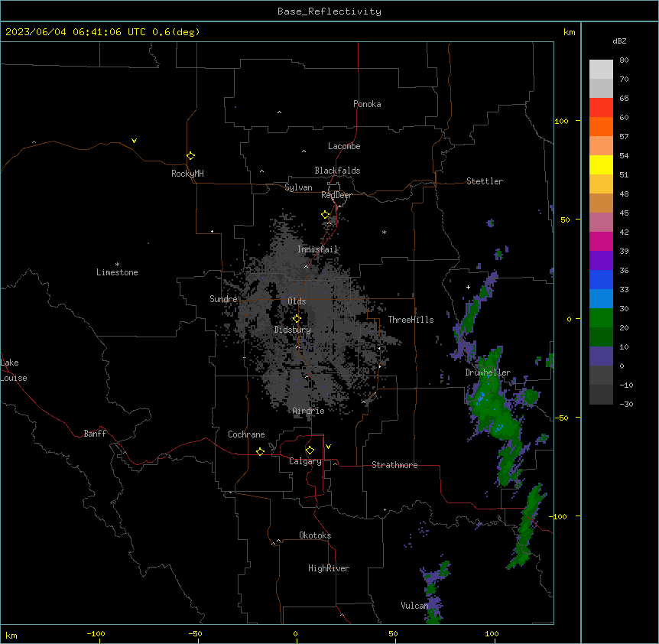
Task: Click the green echo band near Vulcan
Action: [x=435, y=593]
